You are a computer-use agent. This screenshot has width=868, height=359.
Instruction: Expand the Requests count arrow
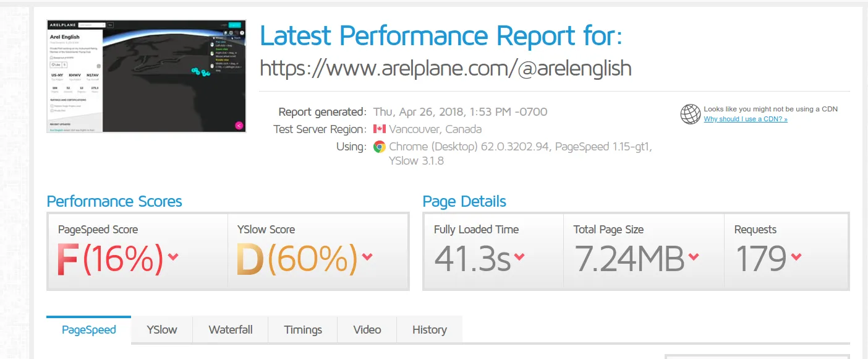796,257
